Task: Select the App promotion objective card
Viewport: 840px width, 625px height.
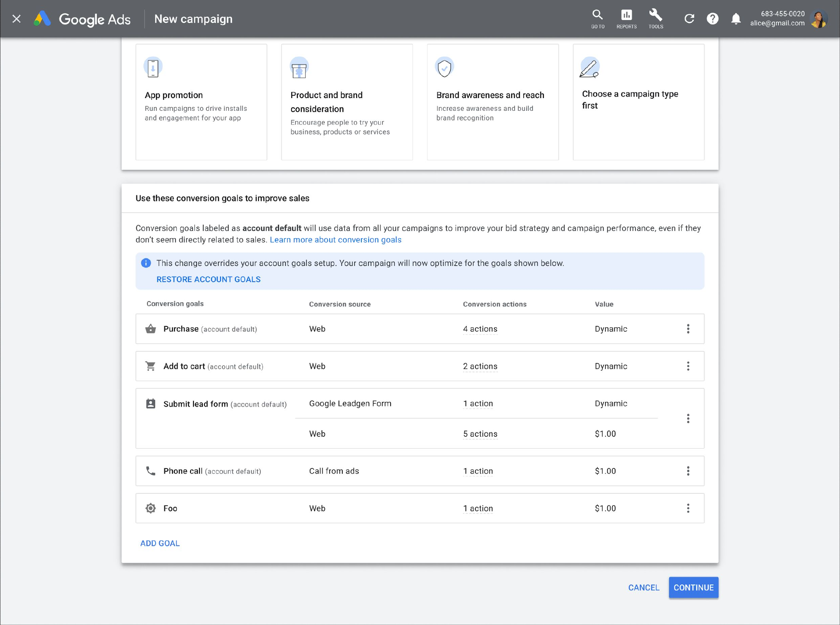Action: click(x=201, y=102)
